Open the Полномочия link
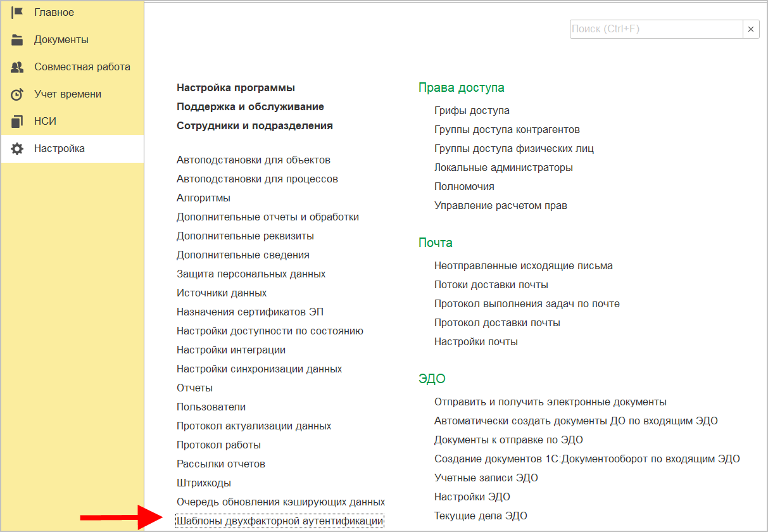 tap(464, 186)
